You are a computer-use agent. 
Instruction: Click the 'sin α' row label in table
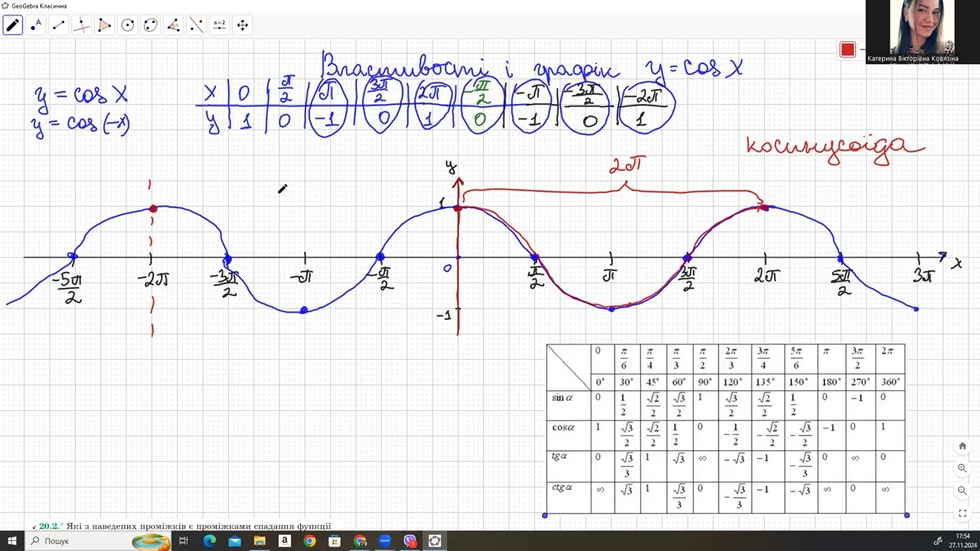pyautogui.click(x=563, y=398)
